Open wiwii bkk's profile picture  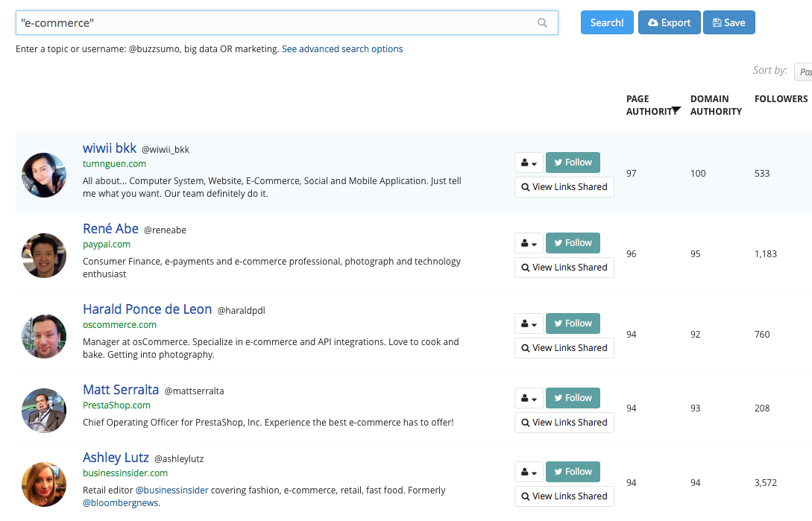point(44,175)
